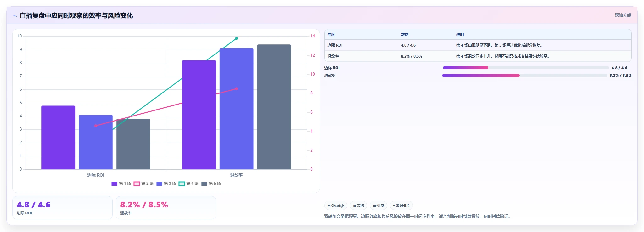Click the 边际 ROI x-axis label
644x232 pixels.
(96, 175)
